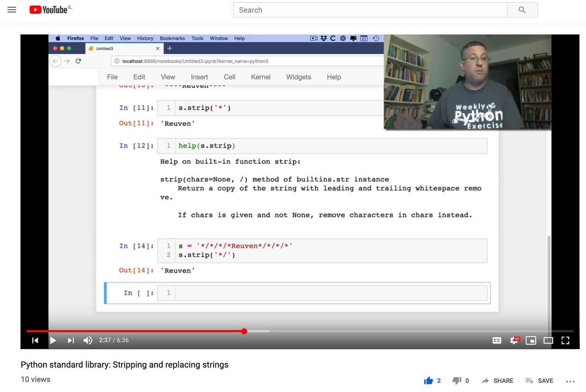
Task: Open Jupyter Edit menu
Action: click(x=139, y=77)
